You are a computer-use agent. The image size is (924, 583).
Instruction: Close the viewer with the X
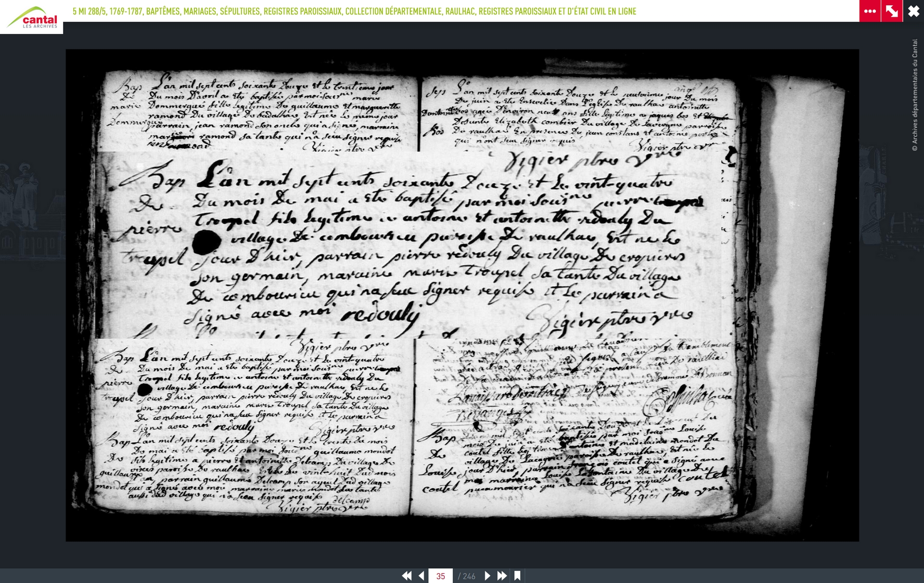click(913, 11)
